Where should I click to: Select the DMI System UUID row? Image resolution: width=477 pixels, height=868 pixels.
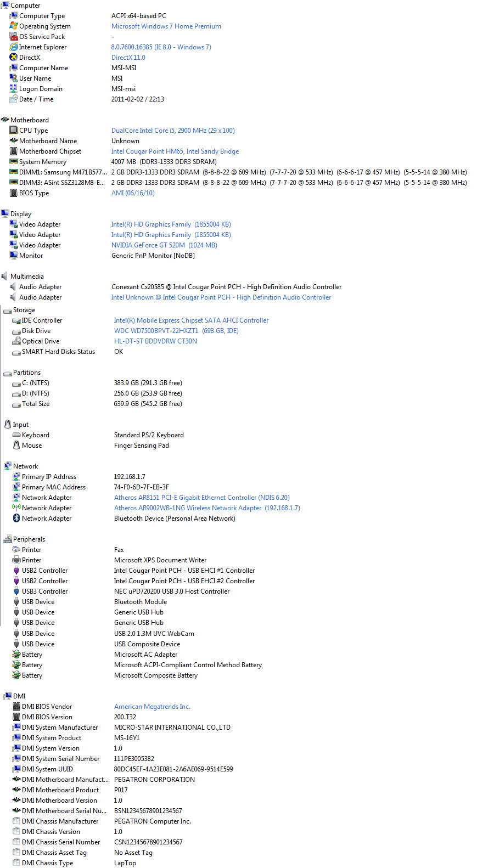[123, 769]
